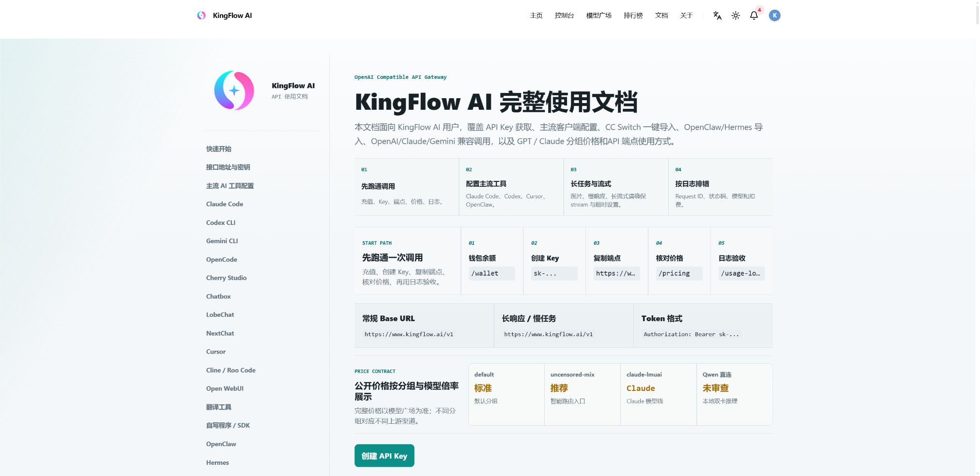Click the 公开价格按分组与模型倍率展示 heading
The height and width of the screenshot is (476, 980).
click(407, 391)
